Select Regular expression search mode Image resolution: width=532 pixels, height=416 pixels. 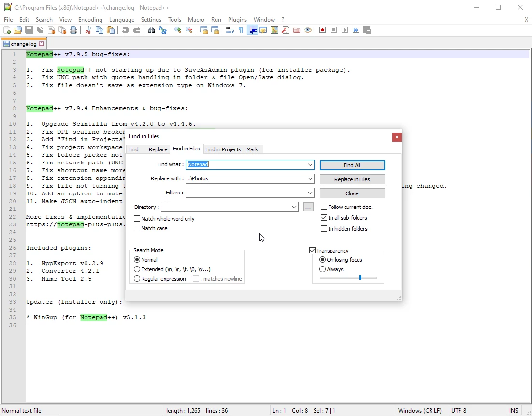137,279
